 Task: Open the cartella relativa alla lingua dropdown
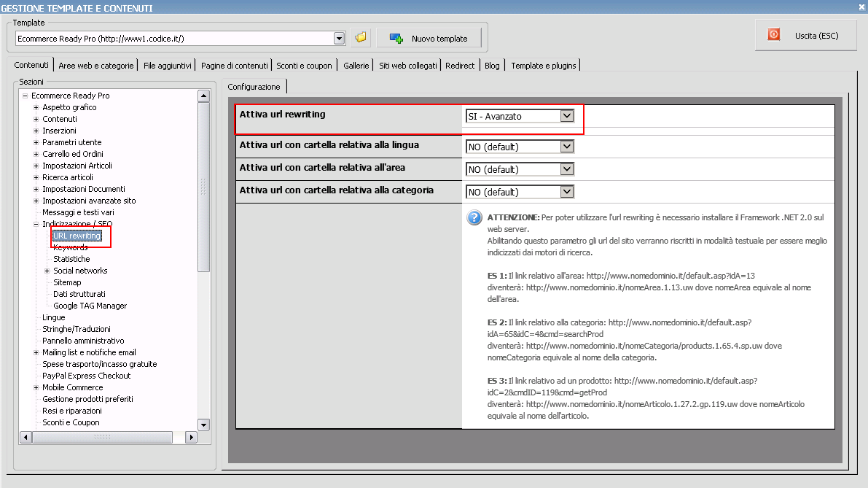(567, 147)
